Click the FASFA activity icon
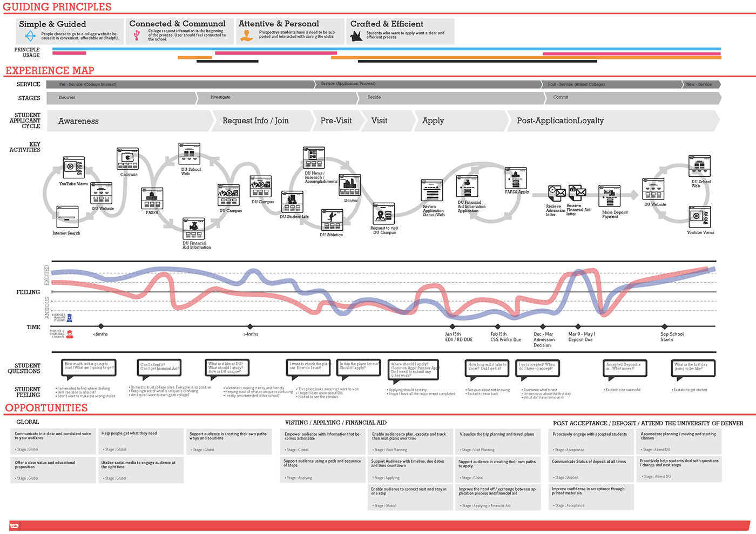Screen dimensions: 756x534 pyautogui.click(x=152, y=198)
